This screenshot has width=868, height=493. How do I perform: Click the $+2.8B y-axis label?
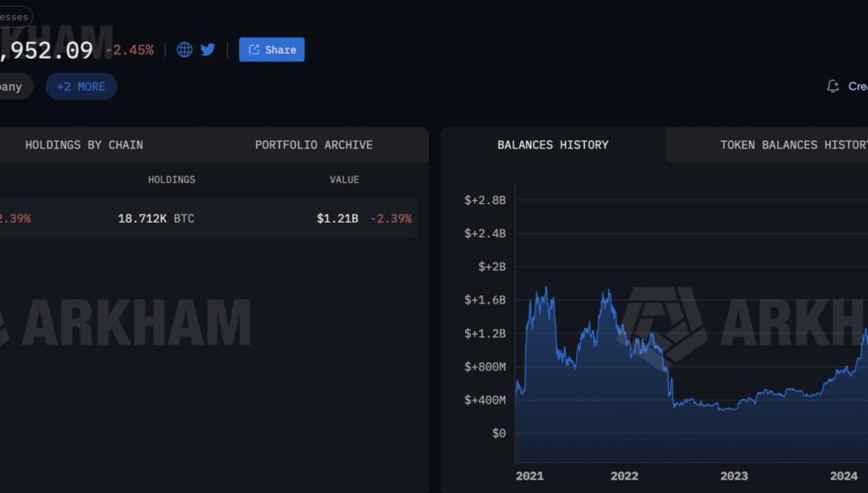pos(485,201)
